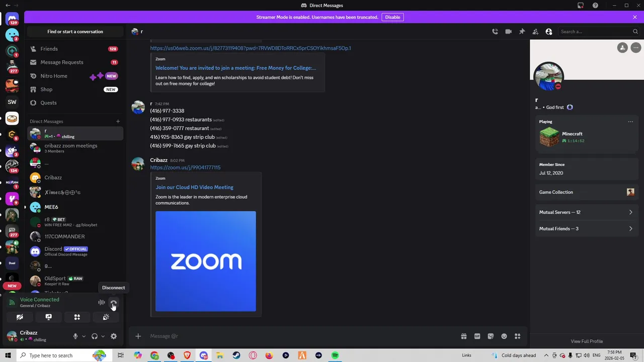Go to Nitro Home
This screenshot has width=644, height=362.
coord(75,76)
